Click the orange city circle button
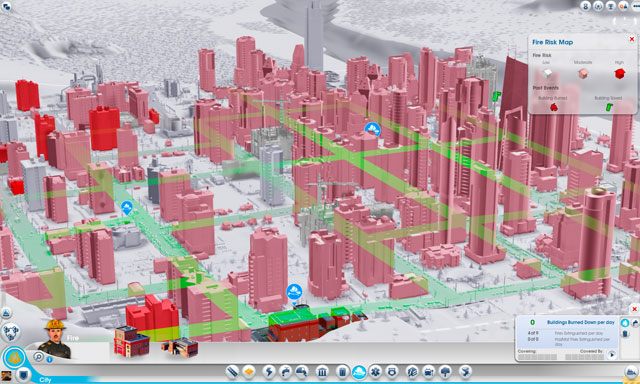This screenshot has height=384, width=640. [14, 358]
